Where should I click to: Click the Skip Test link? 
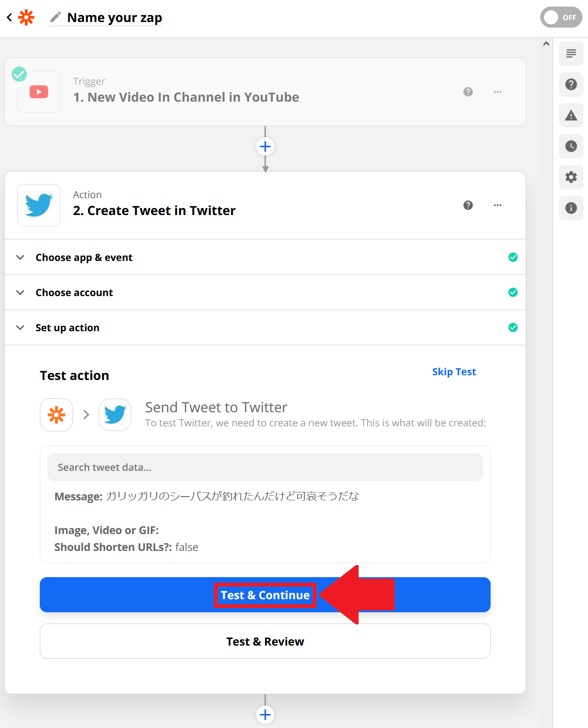point(454,371)
